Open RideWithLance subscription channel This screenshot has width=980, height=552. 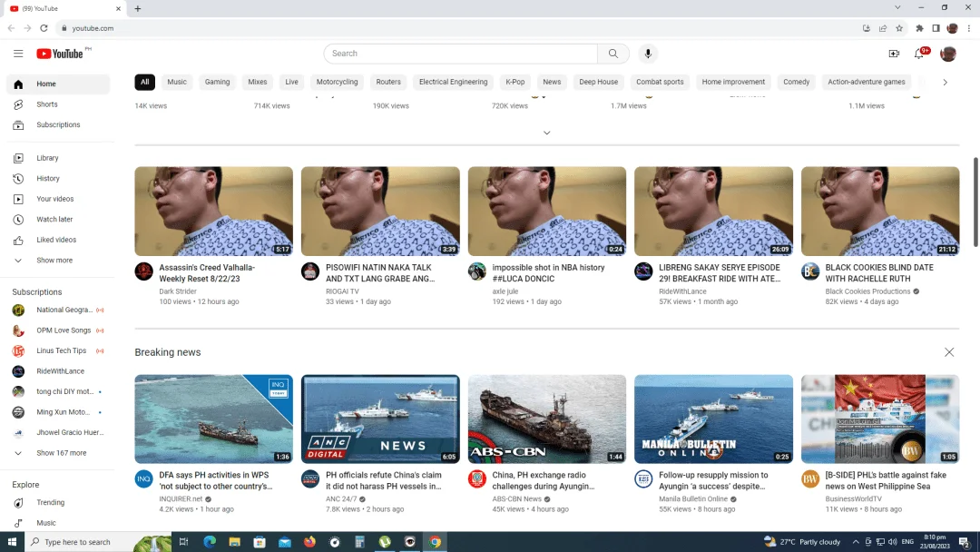(58, 371)
